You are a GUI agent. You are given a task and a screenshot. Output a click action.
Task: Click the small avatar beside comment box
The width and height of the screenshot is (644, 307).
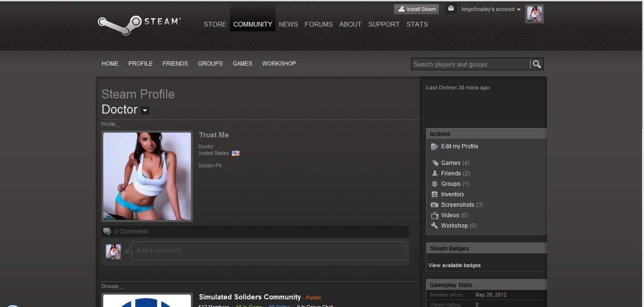pyautogui.click(x=113, y=252)
